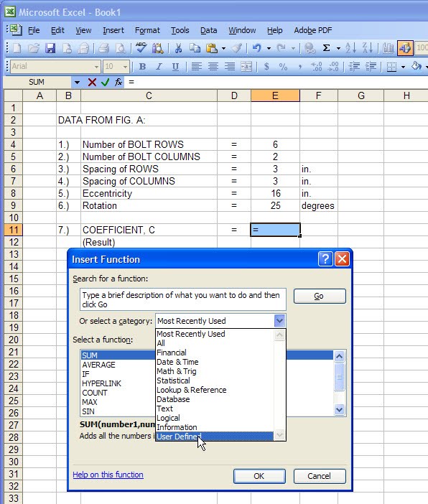Viewport: 428px width, 504px height.
Task: Open Borders dropdown arrow
Action: (x=404, y=67)
